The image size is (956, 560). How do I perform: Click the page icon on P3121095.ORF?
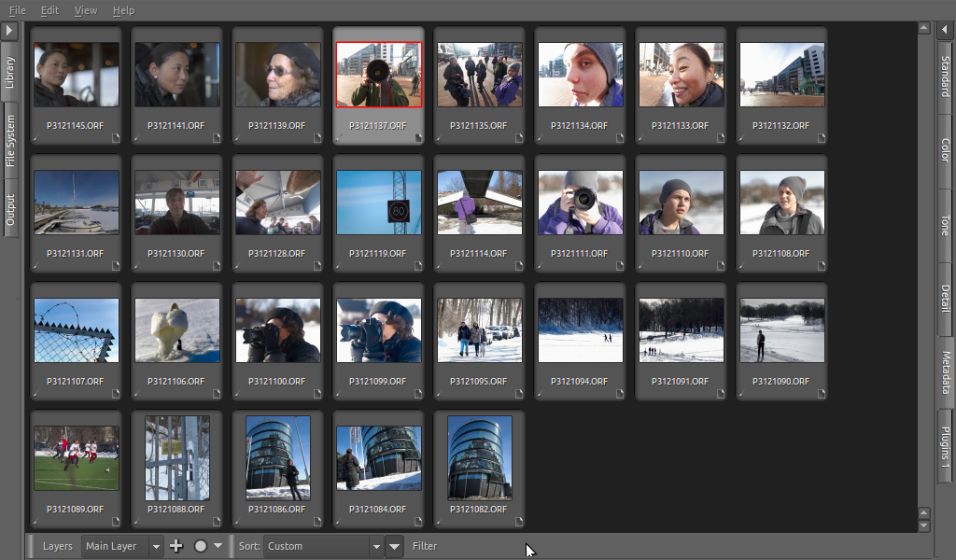coord(519,394)
